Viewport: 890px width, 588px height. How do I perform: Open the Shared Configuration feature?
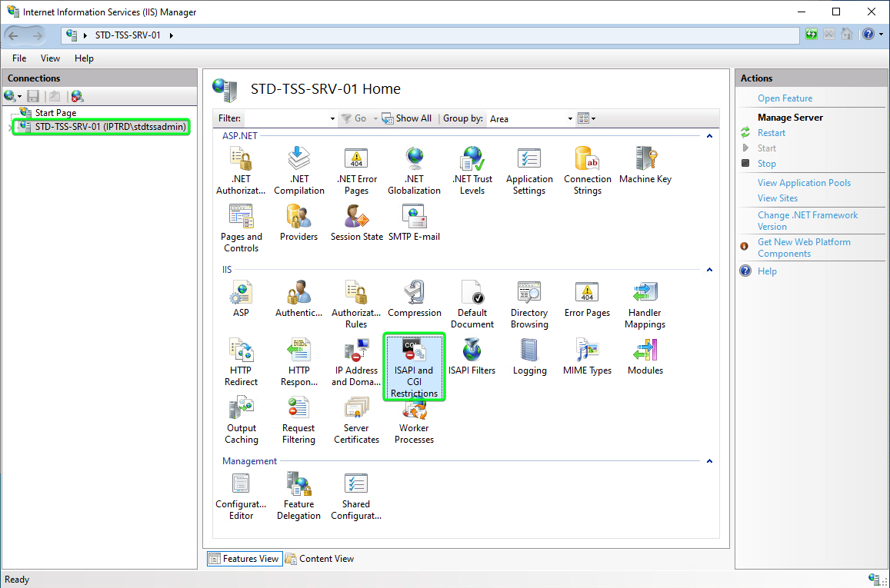[356, 496]
